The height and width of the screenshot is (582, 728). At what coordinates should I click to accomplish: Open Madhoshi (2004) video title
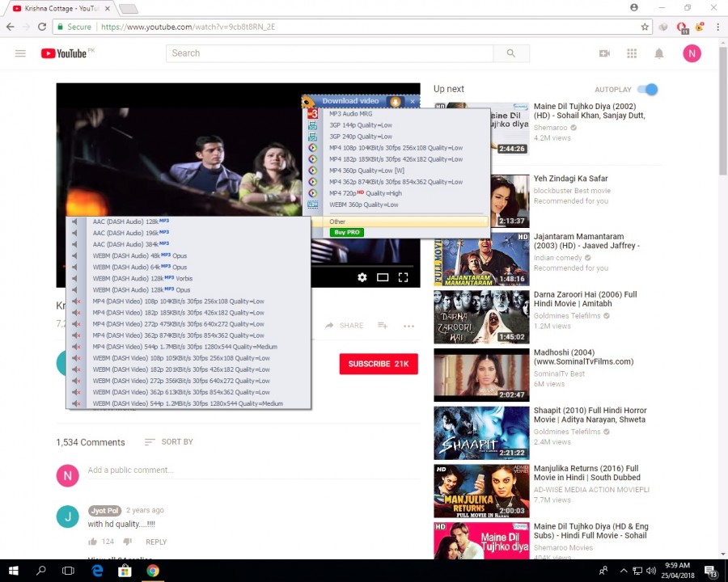[583, 357]
